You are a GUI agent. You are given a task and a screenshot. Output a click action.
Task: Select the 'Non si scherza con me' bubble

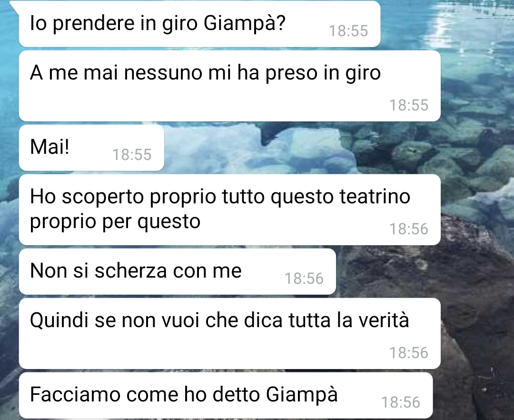coord(178,271)
